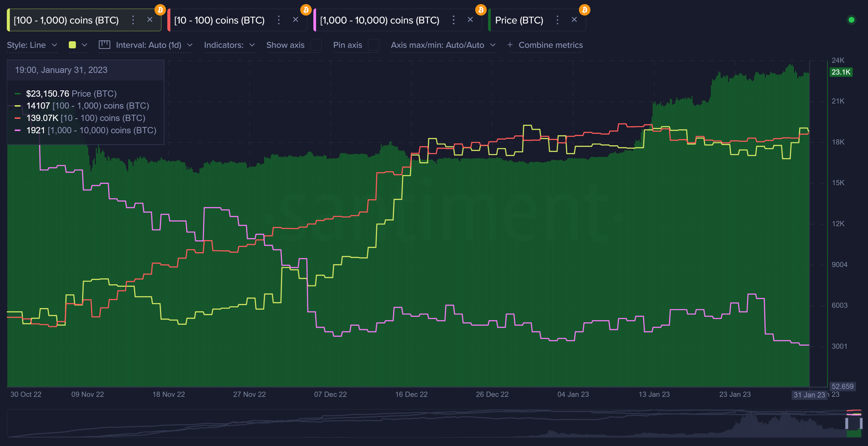This screenshot has width=868, height=446.
Task: Click the green live status indicator dot
Action: click(851, 20)
